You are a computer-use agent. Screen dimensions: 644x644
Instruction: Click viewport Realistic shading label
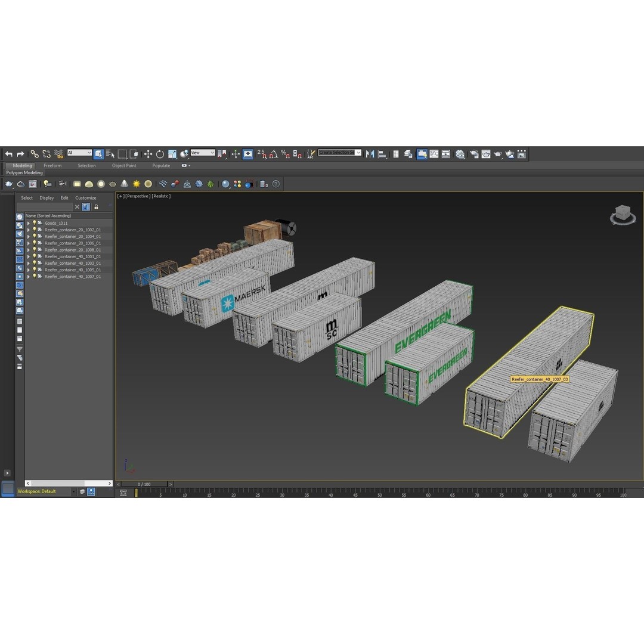[x=161, y=196]
